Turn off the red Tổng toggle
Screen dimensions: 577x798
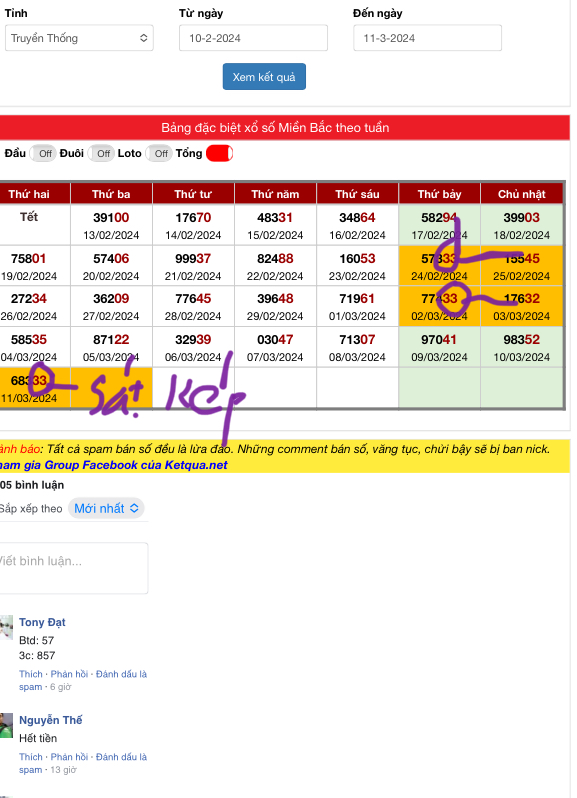coord(219,153)
